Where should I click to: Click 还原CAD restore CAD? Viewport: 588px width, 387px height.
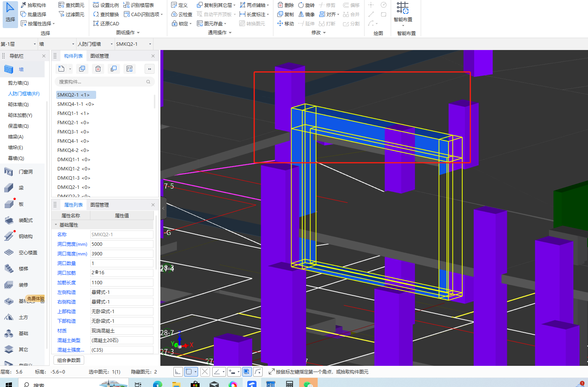(106, 23)
